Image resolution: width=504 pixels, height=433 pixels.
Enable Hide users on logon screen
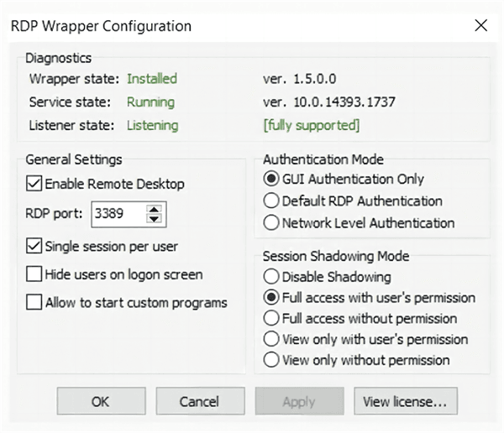[34, 274]
